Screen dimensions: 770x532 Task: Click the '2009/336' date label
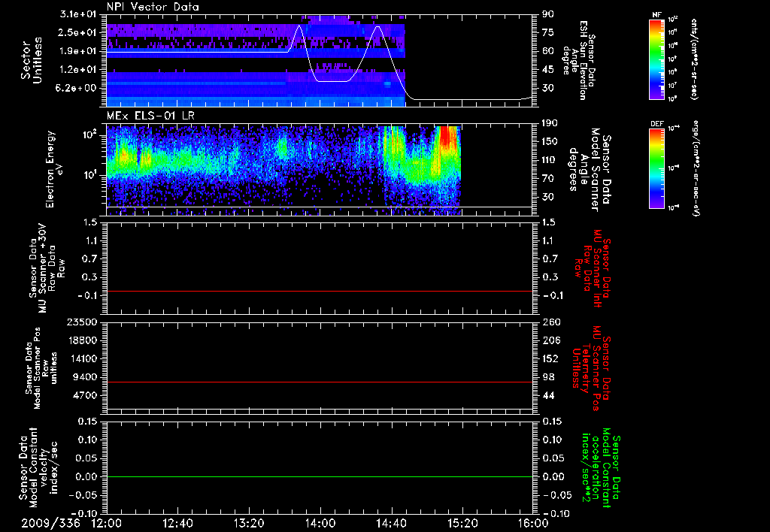tap(50, 524)
